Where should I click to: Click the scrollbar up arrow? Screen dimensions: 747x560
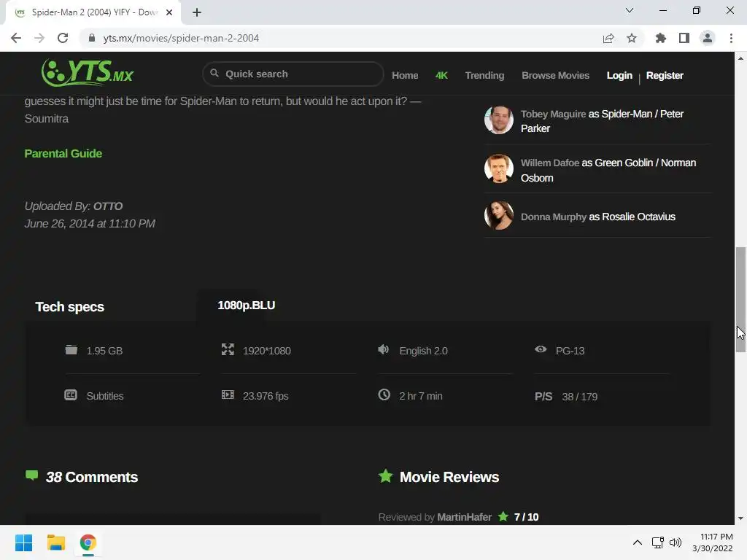740,58
